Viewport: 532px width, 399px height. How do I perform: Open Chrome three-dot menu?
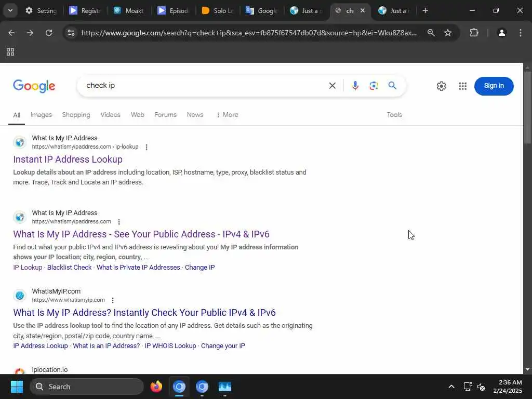(x=521, y=33)
